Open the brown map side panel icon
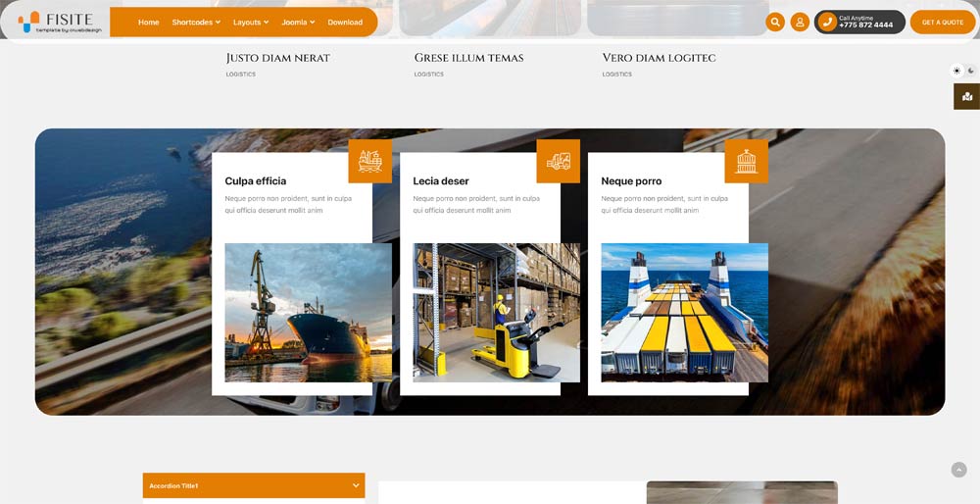980x504 pixels. tap(966, 96)
